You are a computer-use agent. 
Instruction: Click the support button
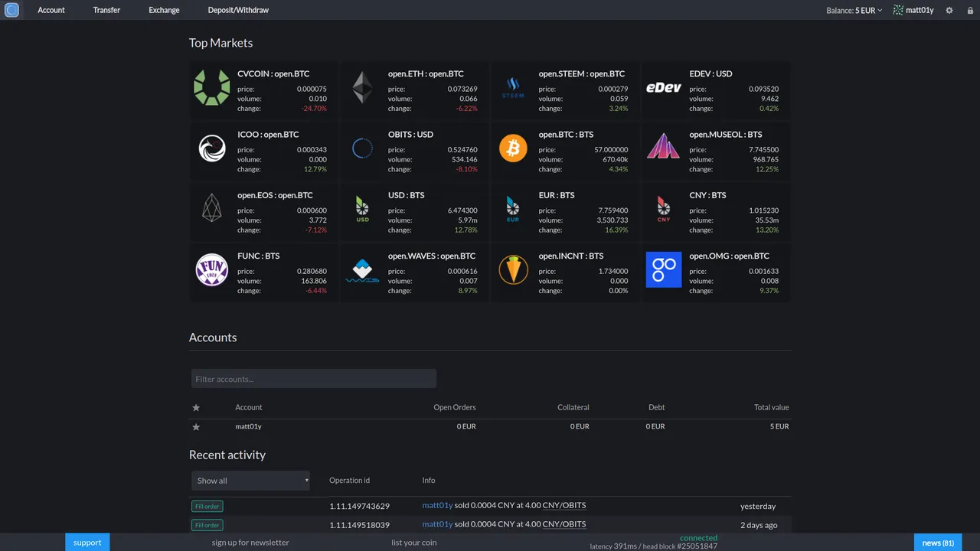click(x=87, y=543)
